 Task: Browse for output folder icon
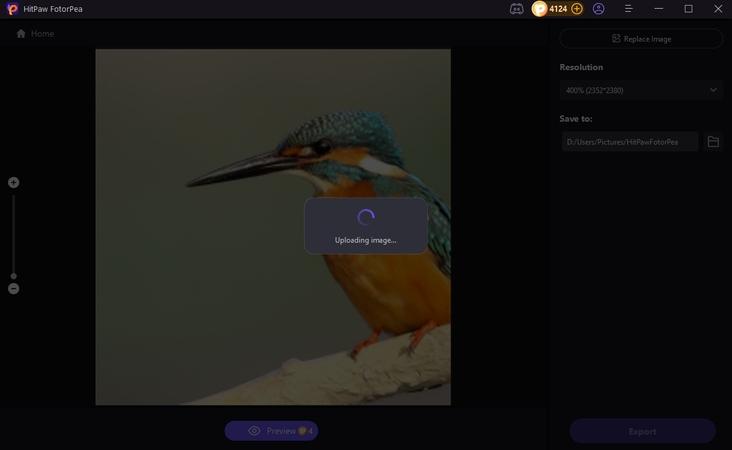tap(713, 142)
